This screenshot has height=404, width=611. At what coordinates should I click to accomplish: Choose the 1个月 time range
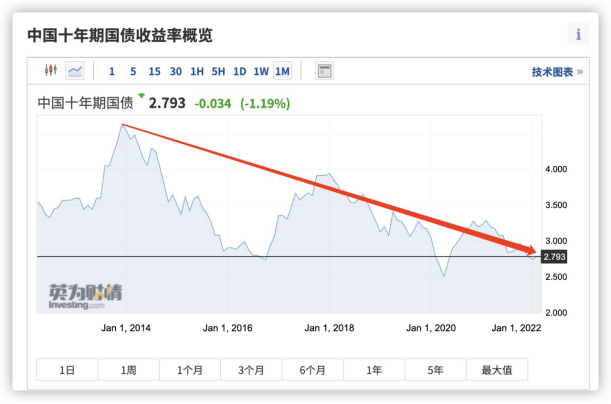[x=190, y=370]
